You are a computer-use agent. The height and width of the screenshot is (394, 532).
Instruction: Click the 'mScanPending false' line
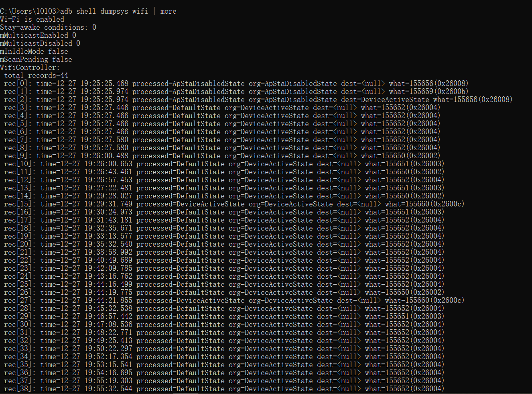pos(36,59)
